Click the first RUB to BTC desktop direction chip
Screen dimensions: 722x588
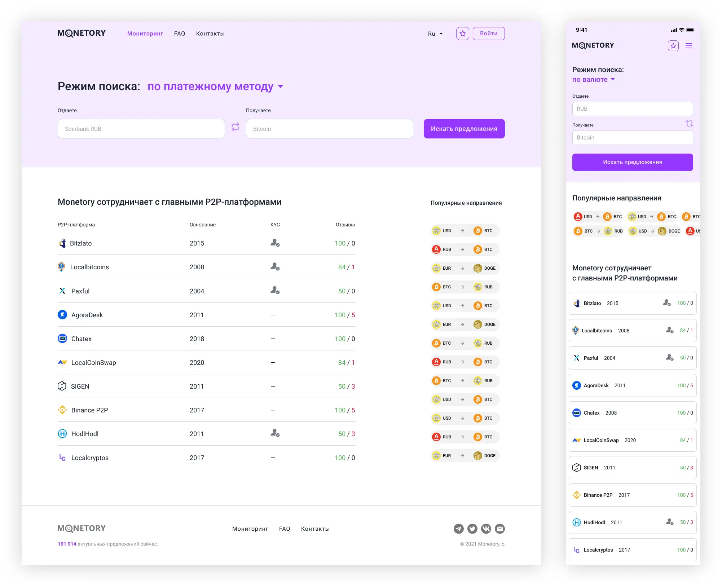(x=465, y=249)
